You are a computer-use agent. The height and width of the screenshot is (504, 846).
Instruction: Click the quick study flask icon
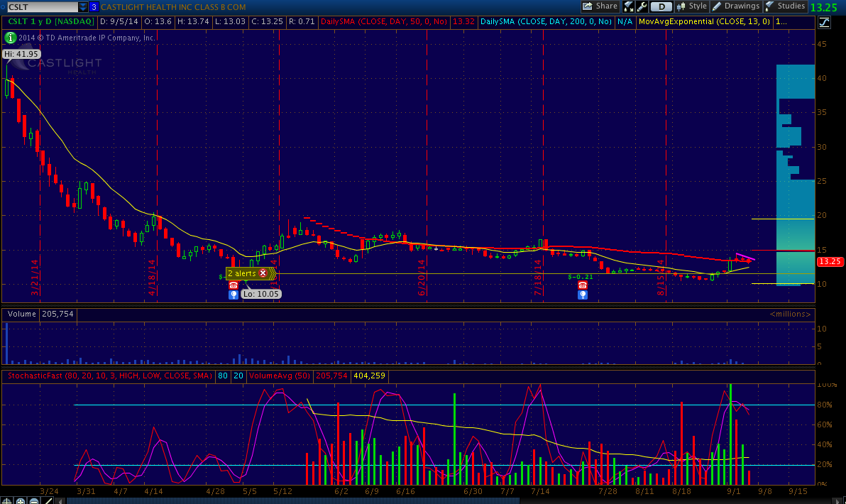pos(628,7)
